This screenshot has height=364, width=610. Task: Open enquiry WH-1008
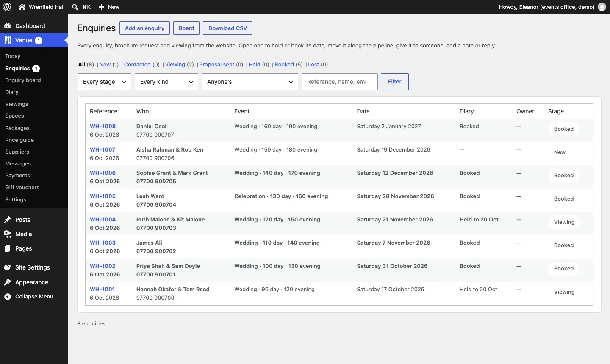point(103,127)
